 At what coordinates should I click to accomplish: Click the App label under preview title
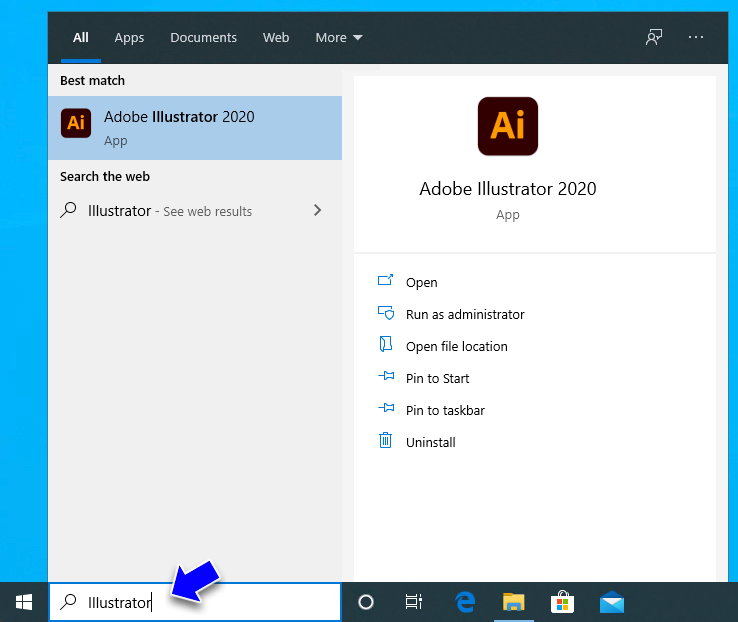tap(508, 215)
